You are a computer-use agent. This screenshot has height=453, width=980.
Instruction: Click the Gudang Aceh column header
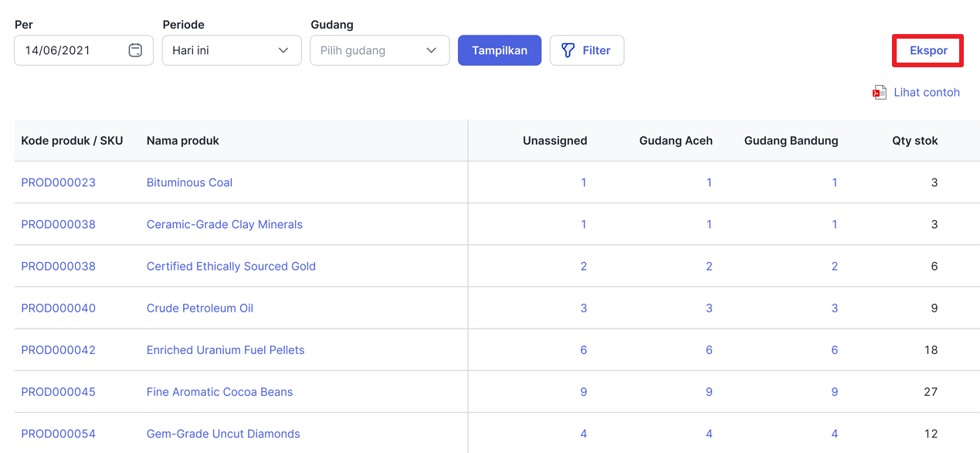676,141
